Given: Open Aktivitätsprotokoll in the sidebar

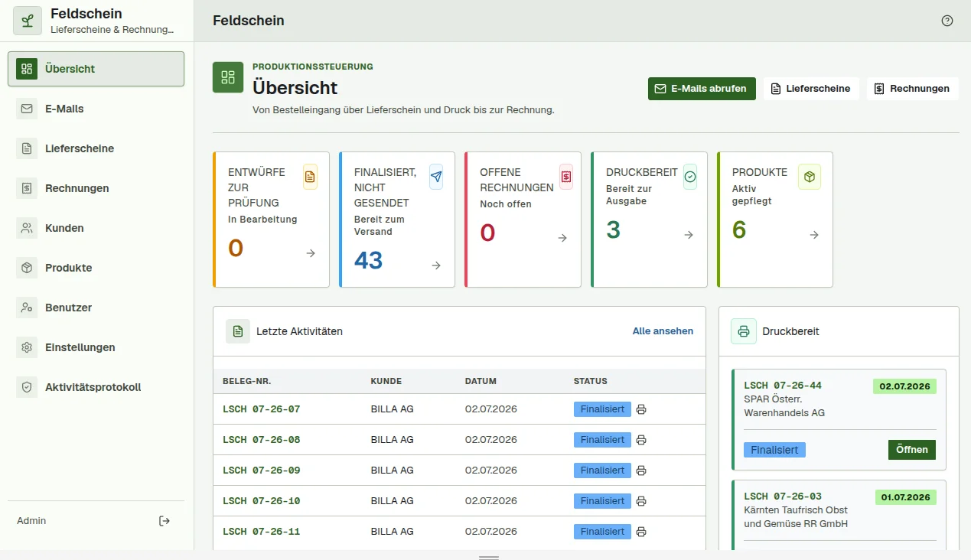Looking at the screenshot, I should click(96, 387).
